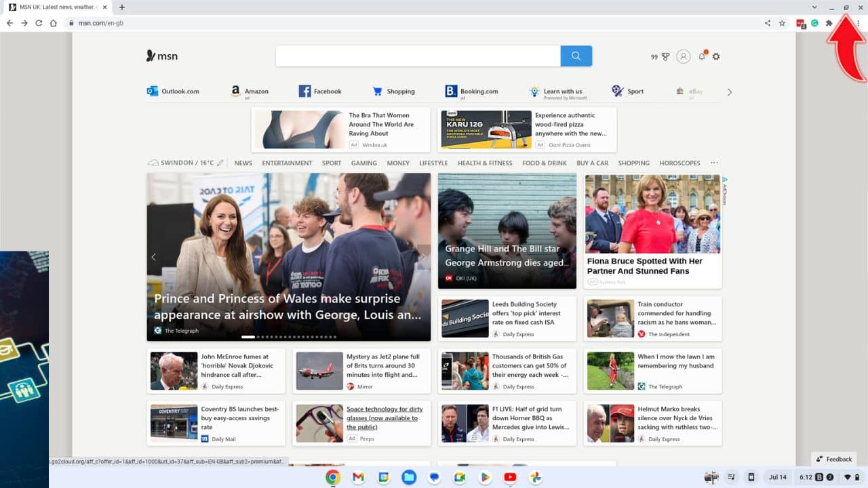Click the msn logo
The height and width of the screenshot is (488, 868).
pos(162,56)
